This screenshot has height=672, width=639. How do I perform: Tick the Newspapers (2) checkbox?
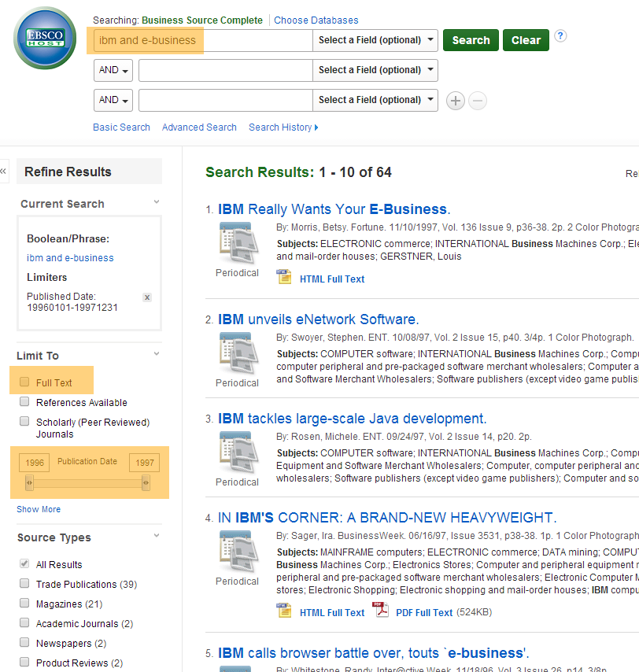[x=24, y=642]
